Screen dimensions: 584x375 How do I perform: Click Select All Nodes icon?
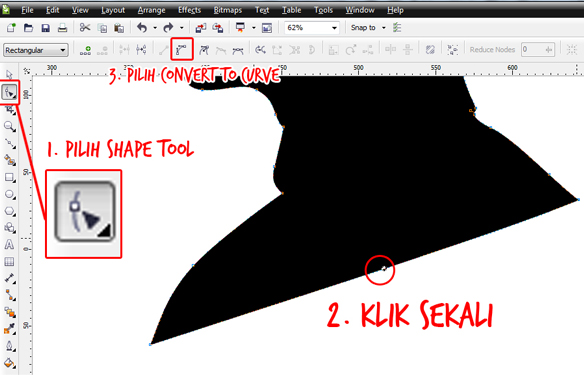pos(453,50)
